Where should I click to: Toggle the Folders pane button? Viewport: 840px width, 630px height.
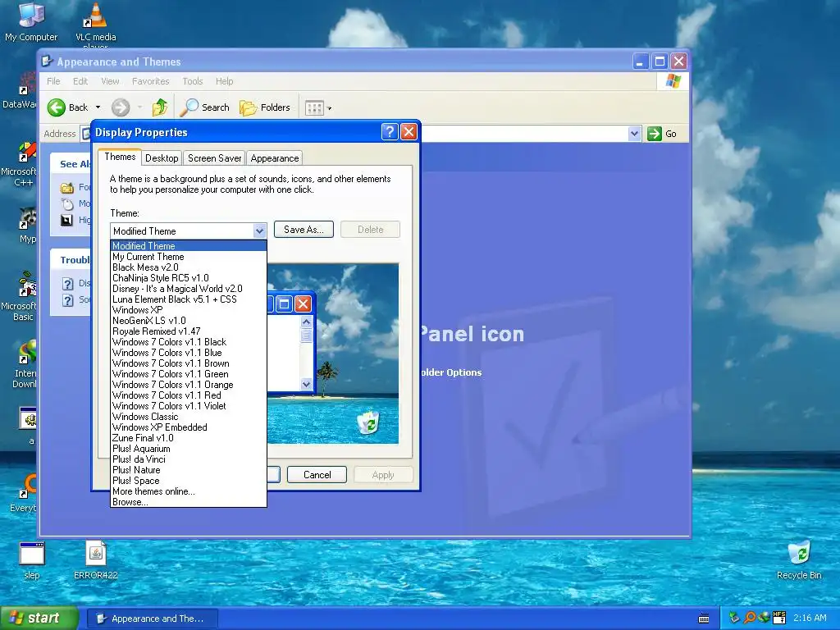(x=265, y=107)
